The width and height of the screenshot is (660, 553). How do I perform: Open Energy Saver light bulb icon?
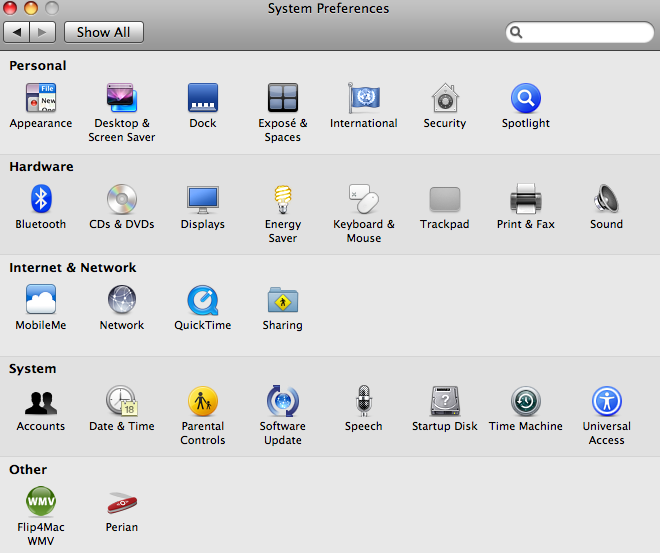283,199
